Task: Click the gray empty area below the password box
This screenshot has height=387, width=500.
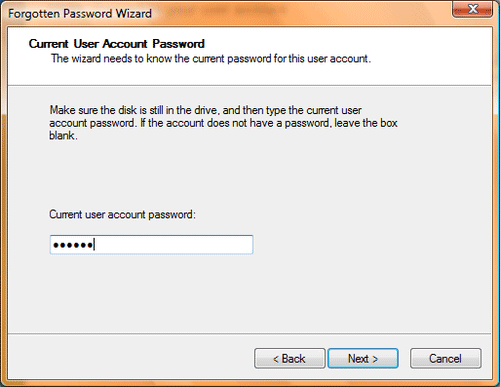Action: coord(250,293)
